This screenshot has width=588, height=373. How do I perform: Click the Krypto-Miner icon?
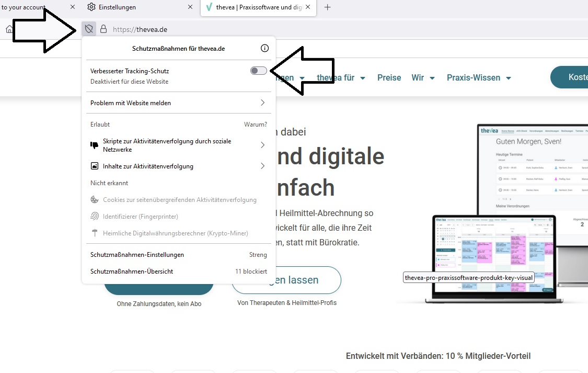(95, 233)
